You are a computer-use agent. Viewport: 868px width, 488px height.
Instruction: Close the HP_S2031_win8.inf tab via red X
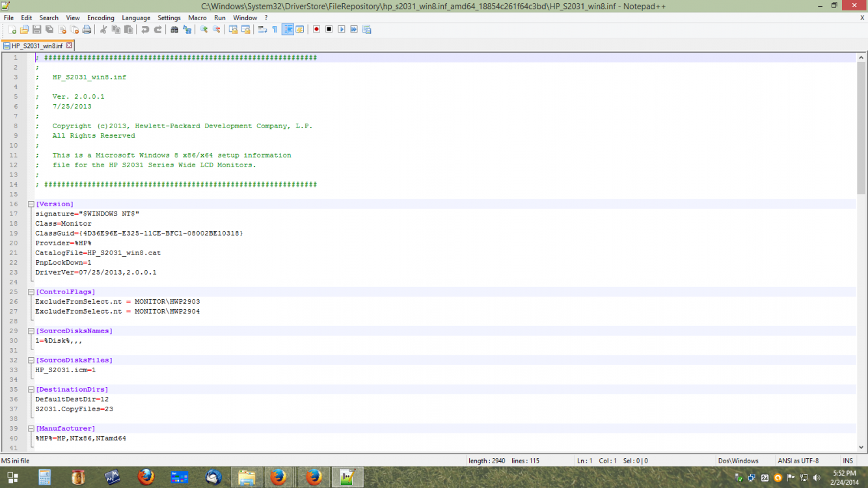tap(69, 46)
